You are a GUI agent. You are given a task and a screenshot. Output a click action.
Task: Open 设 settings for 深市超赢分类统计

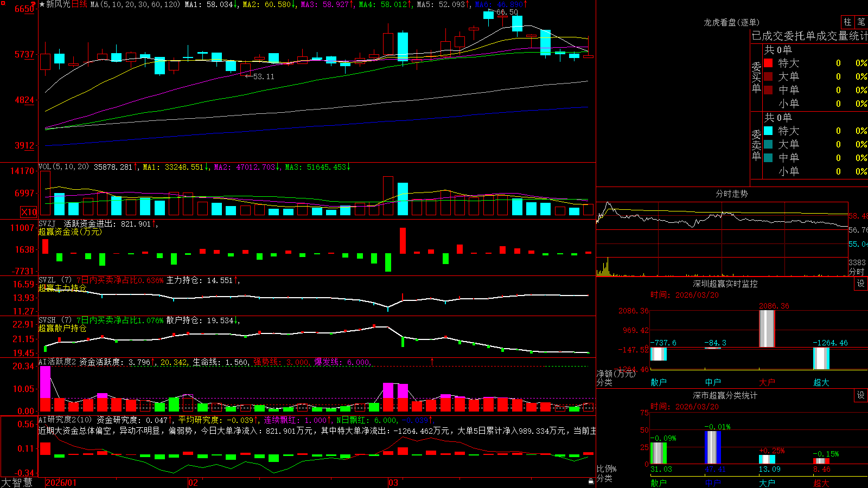point(861,395)
